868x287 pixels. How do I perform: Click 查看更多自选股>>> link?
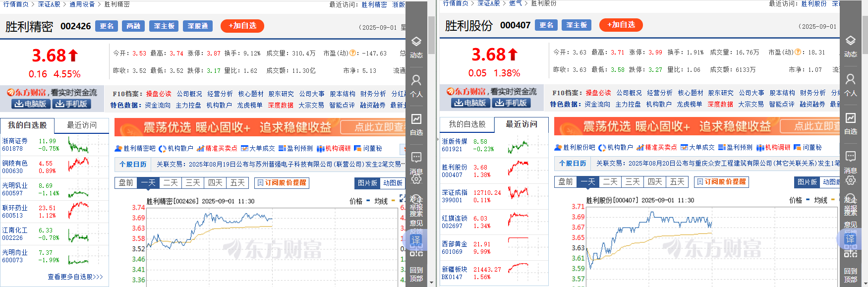coord(75,277)
